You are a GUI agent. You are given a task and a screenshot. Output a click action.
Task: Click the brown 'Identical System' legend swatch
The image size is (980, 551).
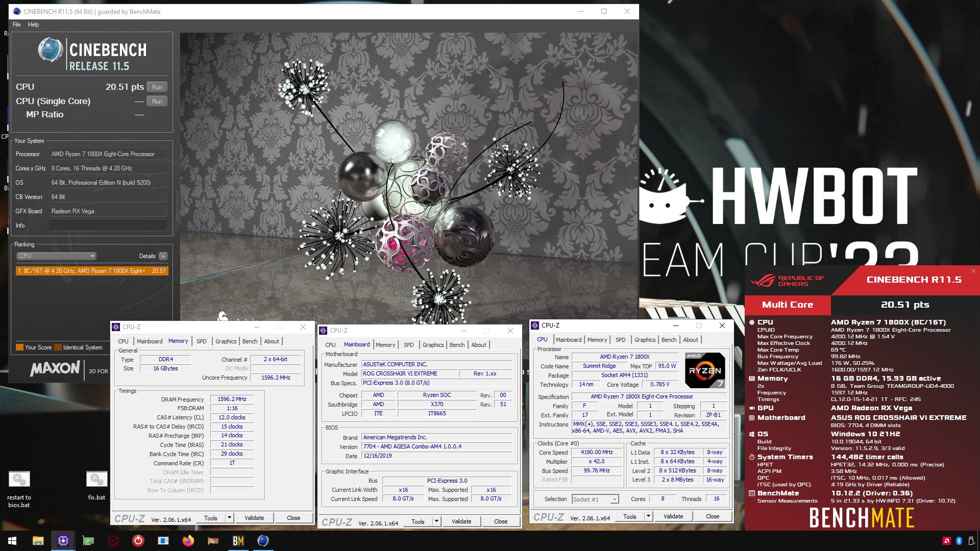(x=58, y=347)
